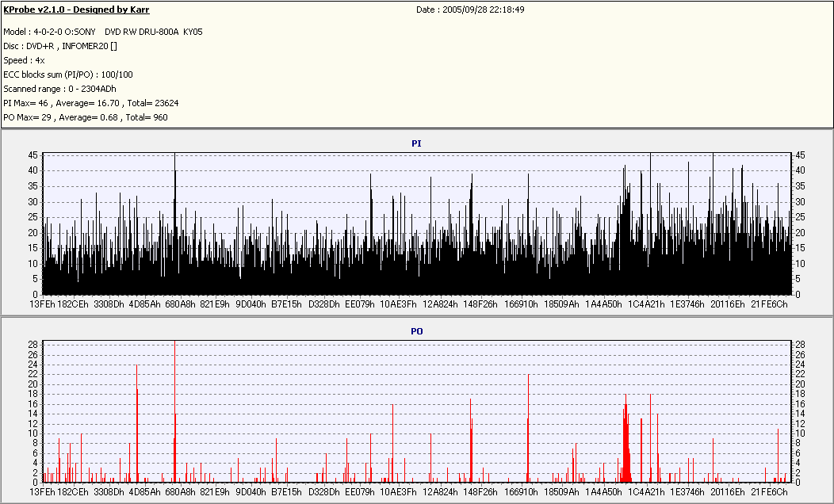
Task: Click 13FEh label on the PO chart axis
Action: click(41, 492)
